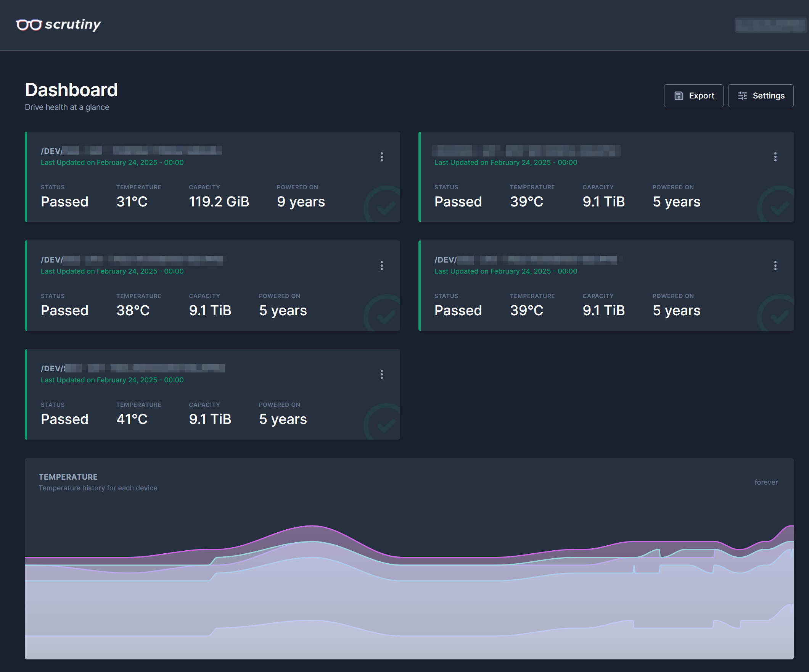
Task: Open the kebab menu on the middle-right drive card
Action: 775,266
